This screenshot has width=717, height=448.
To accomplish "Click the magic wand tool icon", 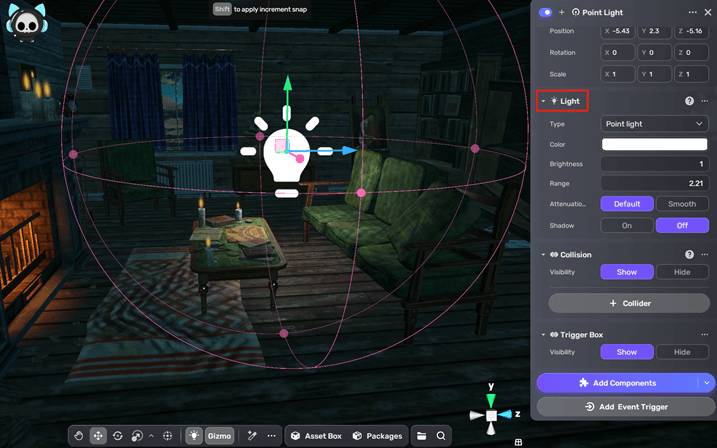I will pos(253,436).
